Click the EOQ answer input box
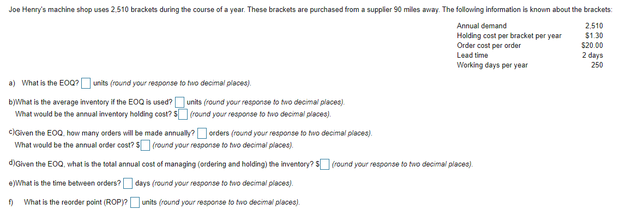Viewport: 644px width, 222px height. click(x=86, y=83)
